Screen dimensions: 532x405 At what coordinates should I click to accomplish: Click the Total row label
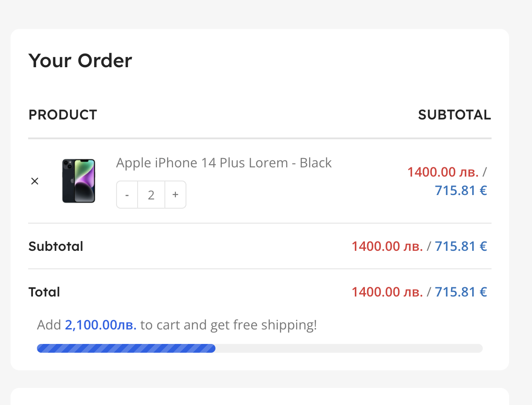(44, 292)
